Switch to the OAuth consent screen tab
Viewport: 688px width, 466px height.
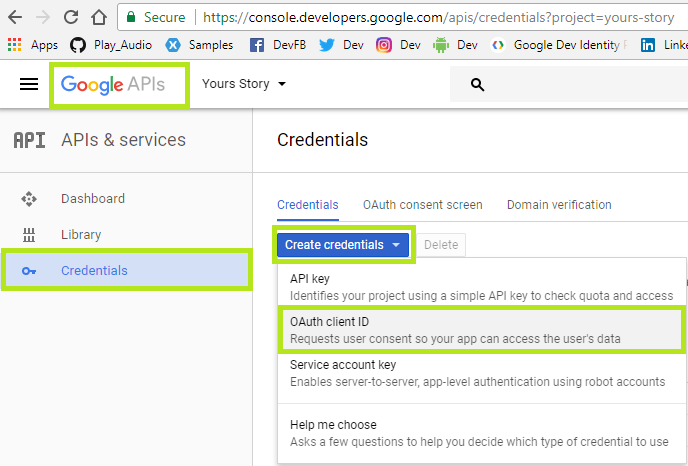pyautogui.click(x=423, y=205)
